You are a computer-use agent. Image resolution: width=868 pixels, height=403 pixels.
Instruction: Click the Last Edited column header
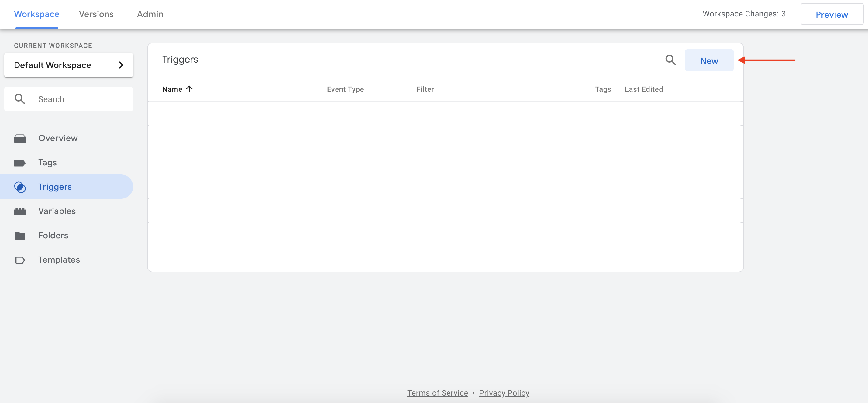click(644, 89)
